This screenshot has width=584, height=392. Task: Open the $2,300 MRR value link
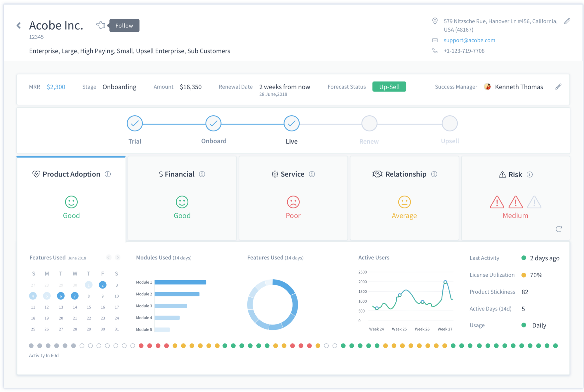point(56,87)
